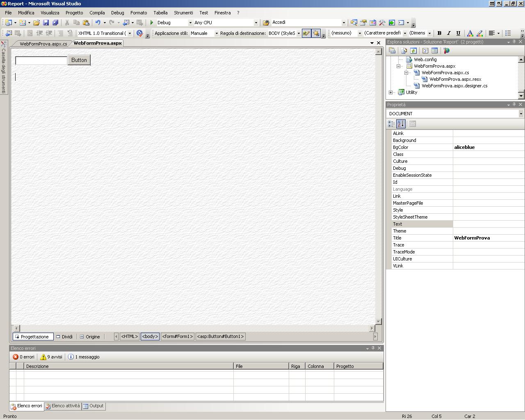This screenshot has width=525, height=420.
Task: Switch to the Elenco attività tab
Action: click(63, 406)
